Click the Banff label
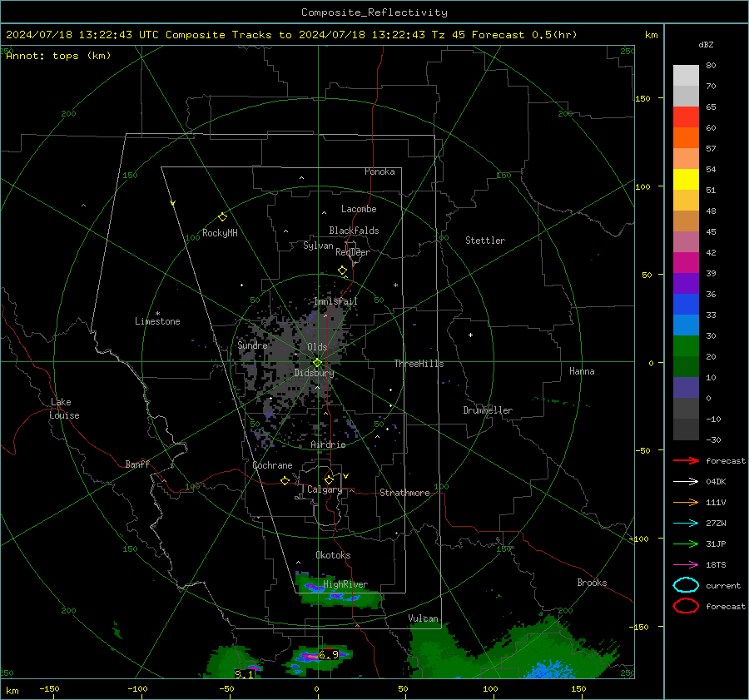This screenshot has height=700, width=749. click(137, 464)
